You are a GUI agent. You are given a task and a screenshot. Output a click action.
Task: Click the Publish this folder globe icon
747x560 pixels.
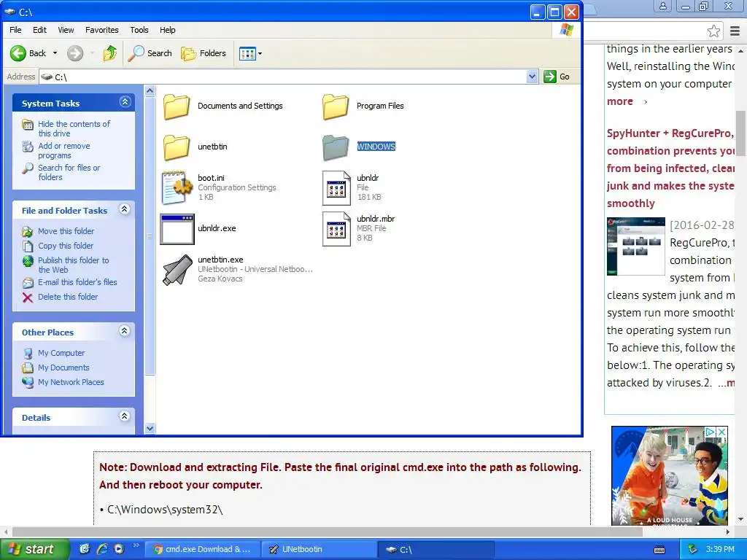point(28,261)
